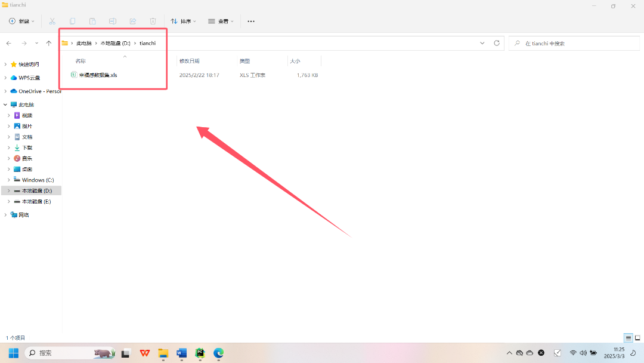Open 音乐 folder in navigation pane
Viewport: 644px width, 363px height.
pos(27,158)
